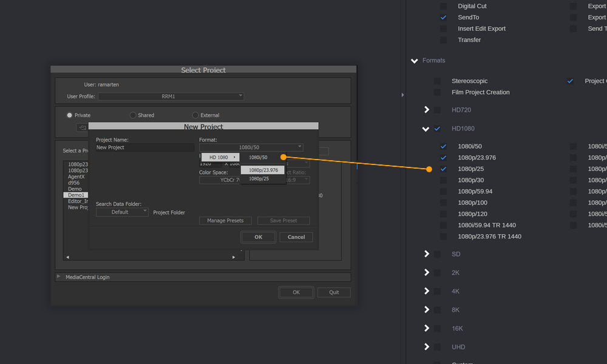Expand the HD720 format group
The width and height of the screenshot is (607, 364).
point(427,110)
